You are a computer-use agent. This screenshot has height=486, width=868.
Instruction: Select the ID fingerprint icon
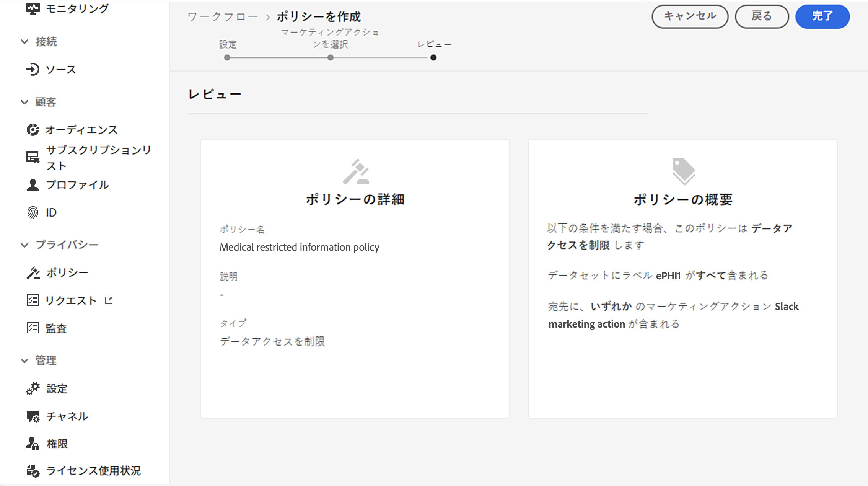[x=33, y=212]
